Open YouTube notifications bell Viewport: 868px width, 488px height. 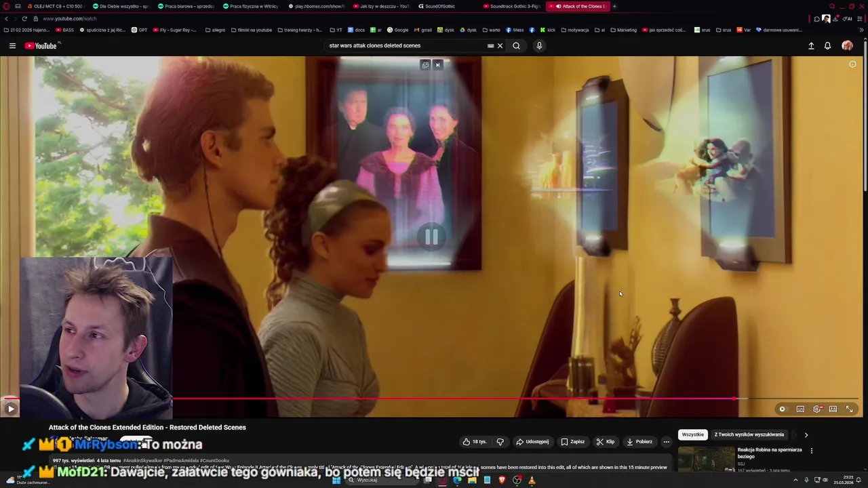pos(827,45)
